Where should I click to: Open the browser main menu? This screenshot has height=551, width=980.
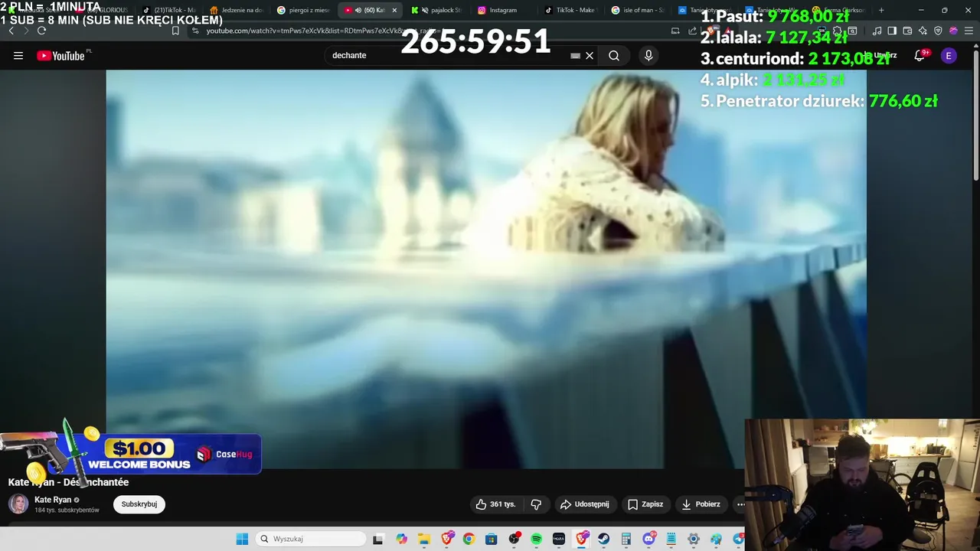[x=969, y=31]
